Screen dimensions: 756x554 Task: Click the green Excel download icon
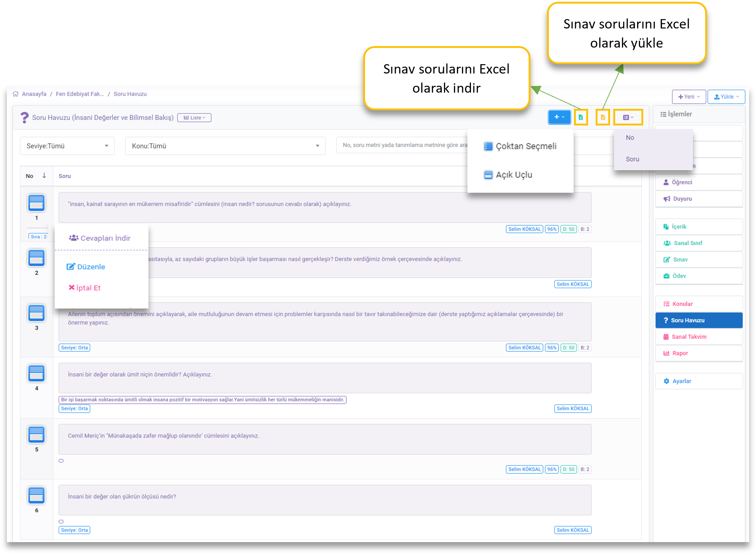(581, 117)
